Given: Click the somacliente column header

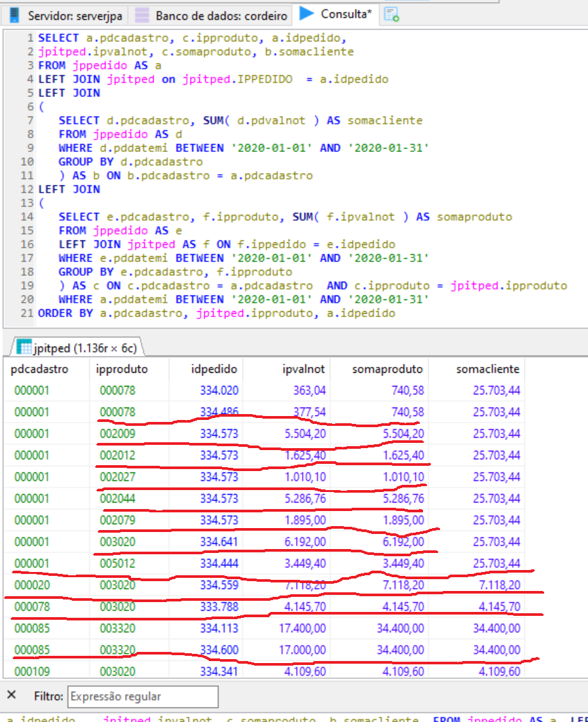Looking at the screenshot, I should click(487, 369).
